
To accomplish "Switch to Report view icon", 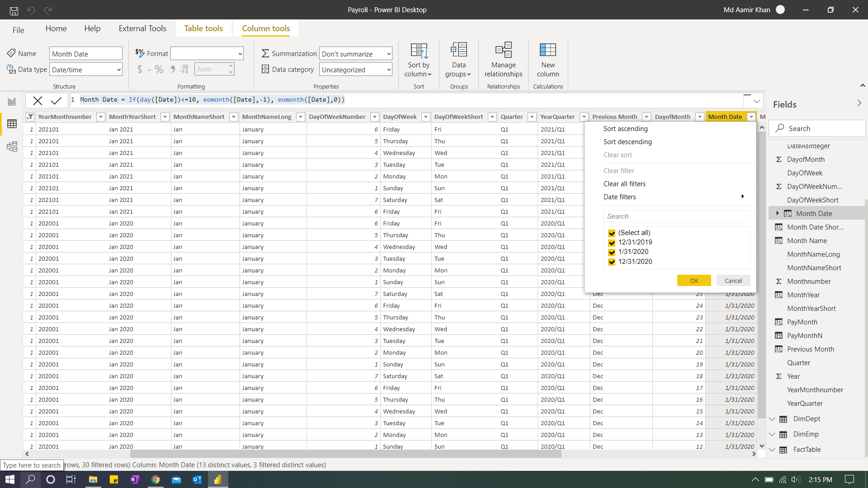I will pyautogui.click(x=12, y=101).
